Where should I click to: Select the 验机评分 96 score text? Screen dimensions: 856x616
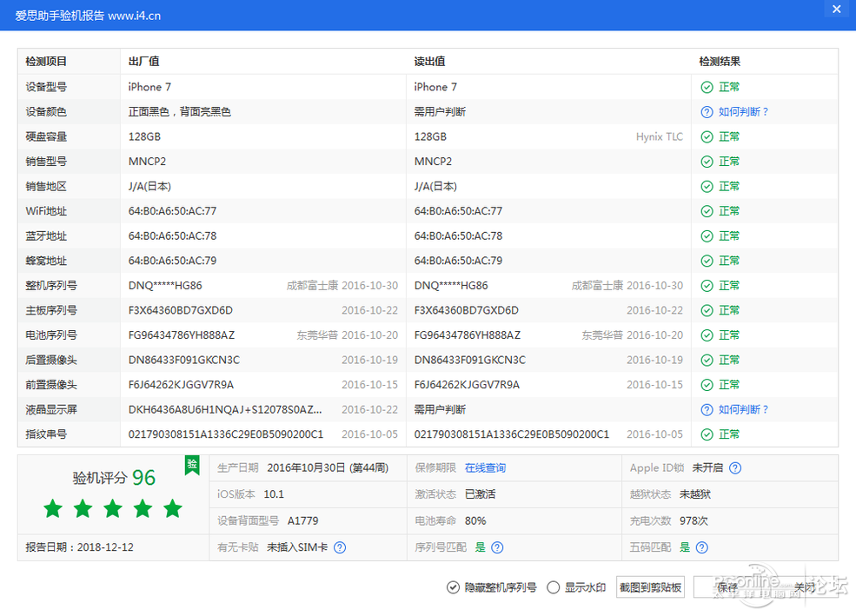coord(114,478)
